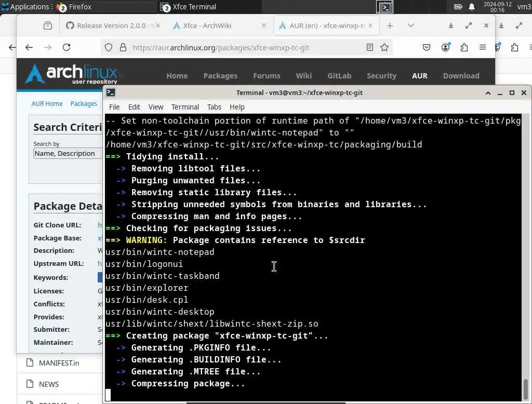Click the Arch Linux user repository logo

pyautogui.click(x=71, y=74)
